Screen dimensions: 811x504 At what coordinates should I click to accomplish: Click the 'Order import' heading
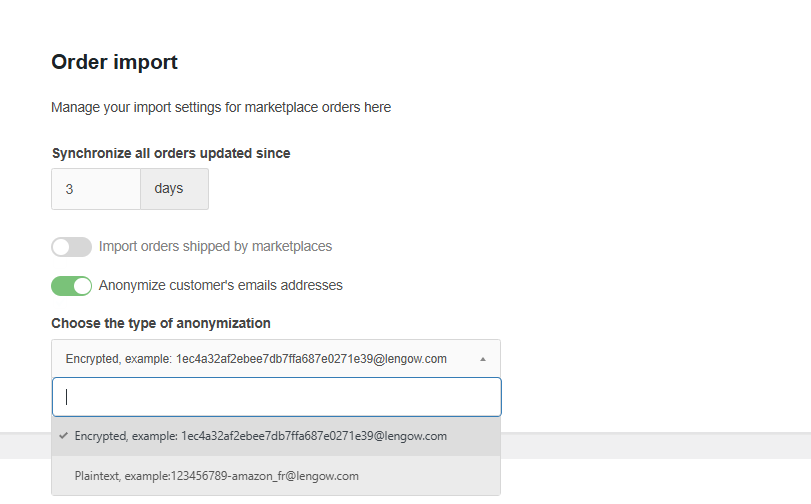point(114,62)
